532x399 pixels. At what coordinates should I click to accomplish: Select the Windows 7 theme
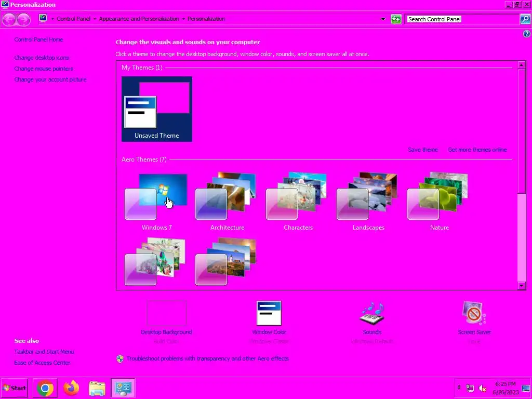[x=157, y=202]
